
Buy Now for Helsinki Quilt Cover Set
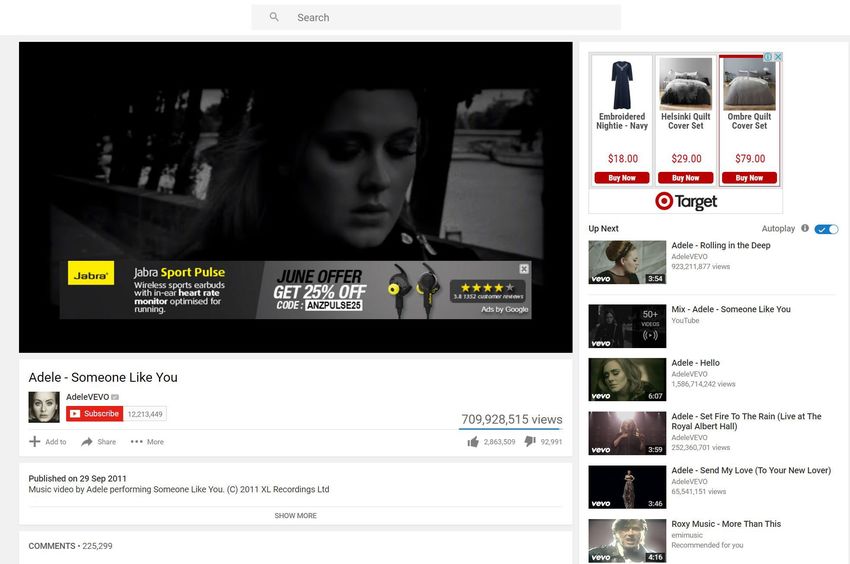[686, 178]
